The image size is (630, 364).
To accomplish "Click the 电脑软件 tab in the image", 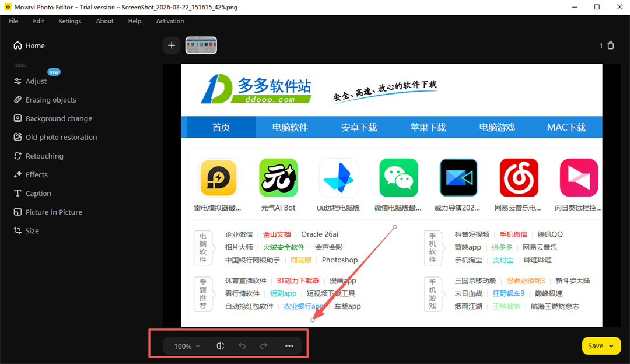I will pyautogui.click(x=290, y=127).
